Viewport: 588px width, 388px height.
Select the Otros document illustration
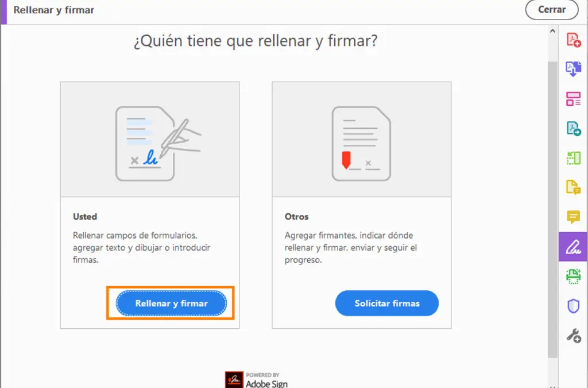[362, 143]
